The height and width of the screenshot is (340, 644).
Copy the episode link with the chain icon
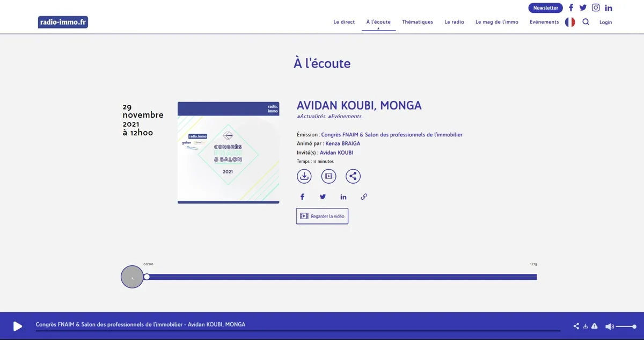click(x=364, y=197)
